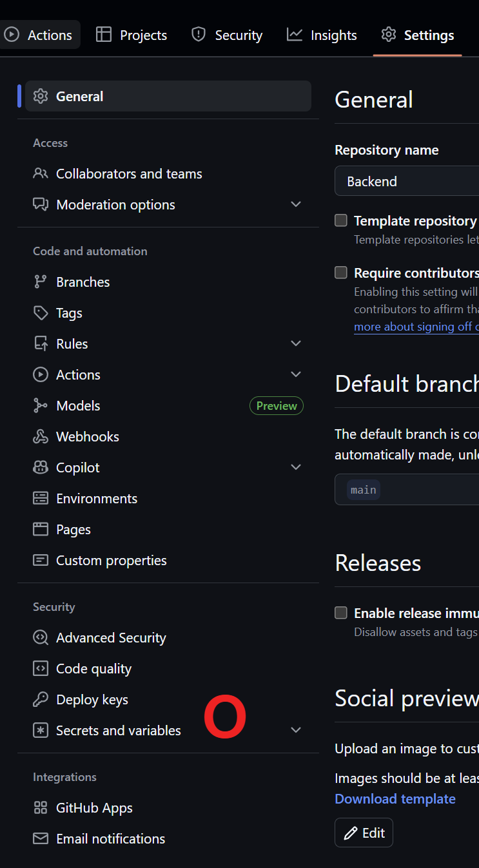Click the table icon on the Projects tab
The image size is (479, 868).
(x=104, y=35)
